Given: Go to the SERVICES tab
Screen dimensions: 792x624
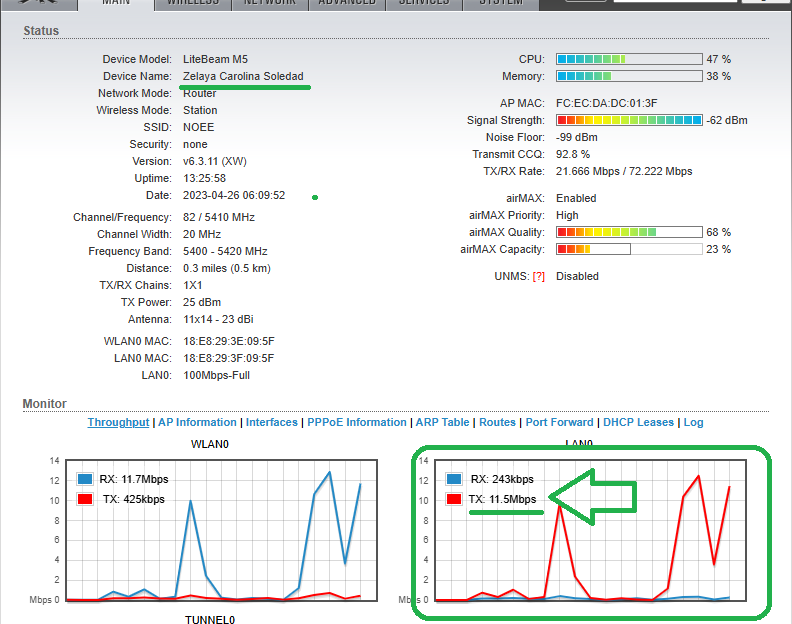Looking at the screenshot, I should point(424,4).
